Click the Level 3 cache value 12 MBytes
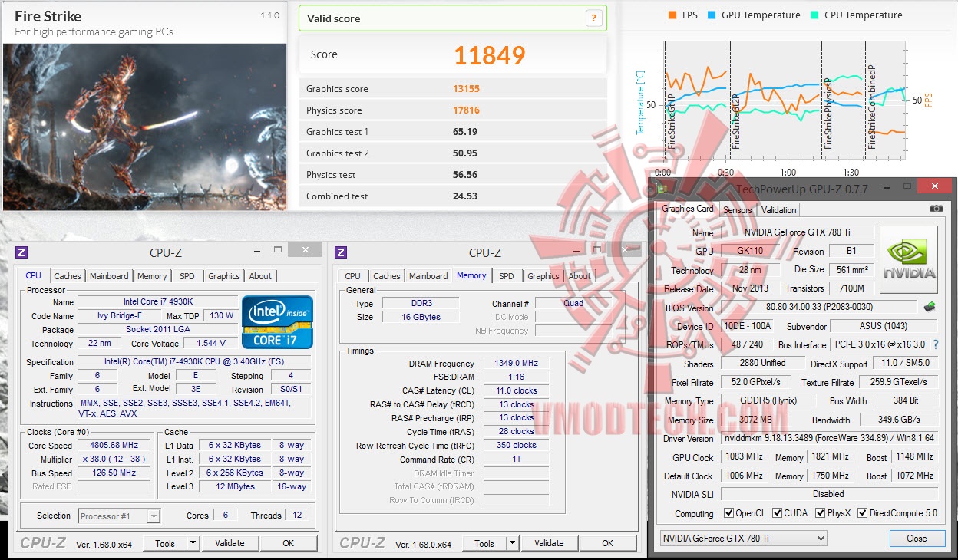The height and width of the screenshot is (560, 958). pos(234,486)
